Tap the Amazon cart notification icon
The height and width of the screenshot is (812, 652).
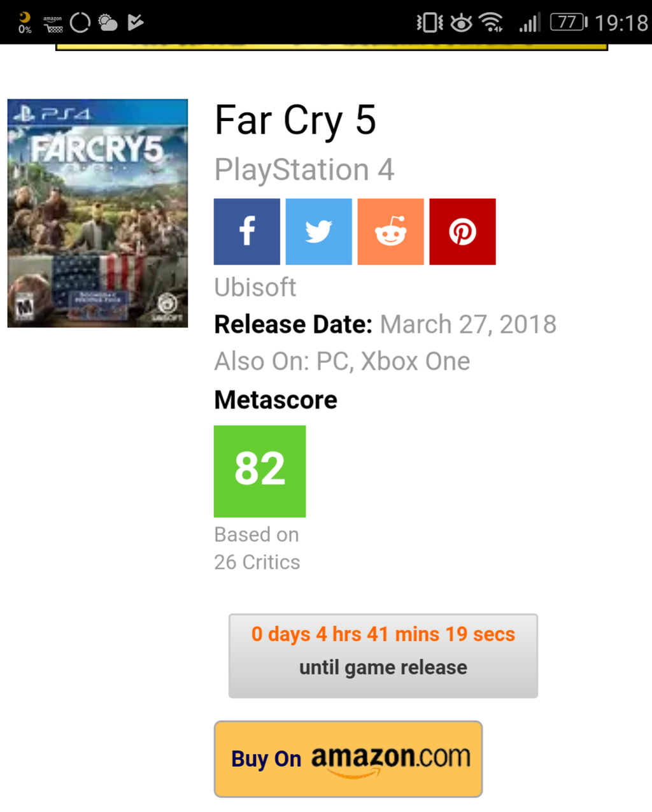point(53,24)
